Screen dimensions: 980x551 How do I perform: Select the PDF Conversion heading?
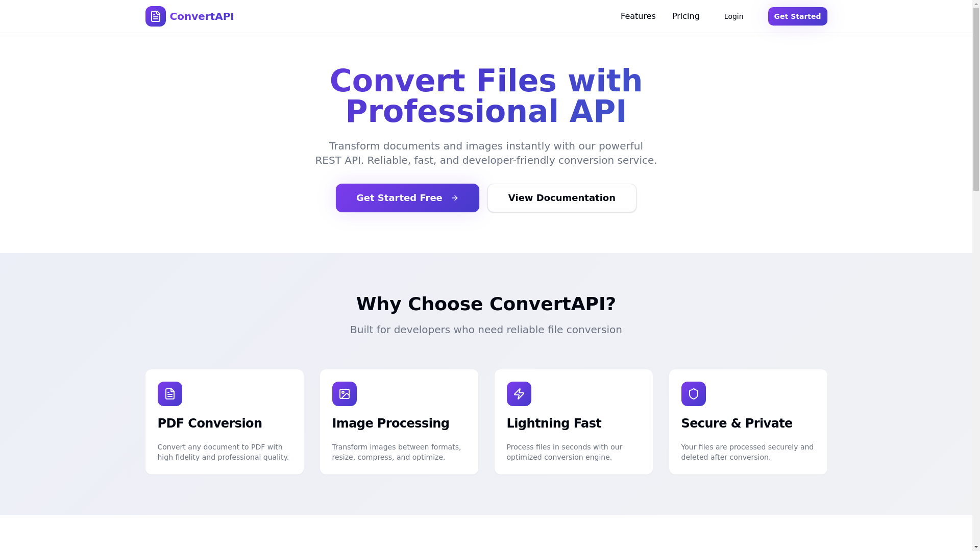tap(210, 423)
